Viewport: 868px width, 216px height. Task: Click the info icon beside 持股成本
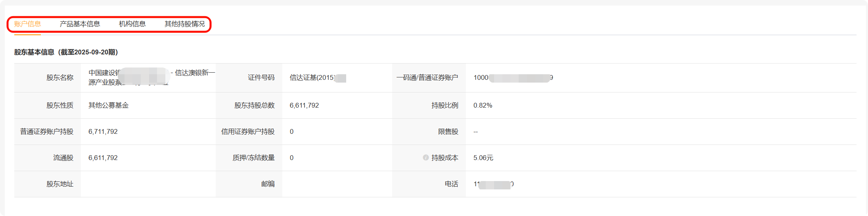[425, 158]
